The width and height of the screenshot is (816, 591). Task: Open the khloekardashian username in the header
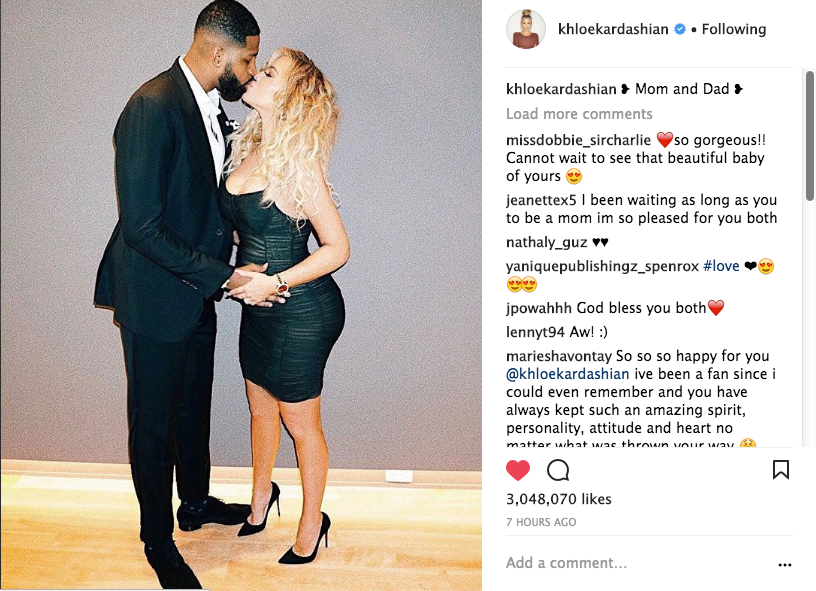pyautogui.click(x=613, y=29)
